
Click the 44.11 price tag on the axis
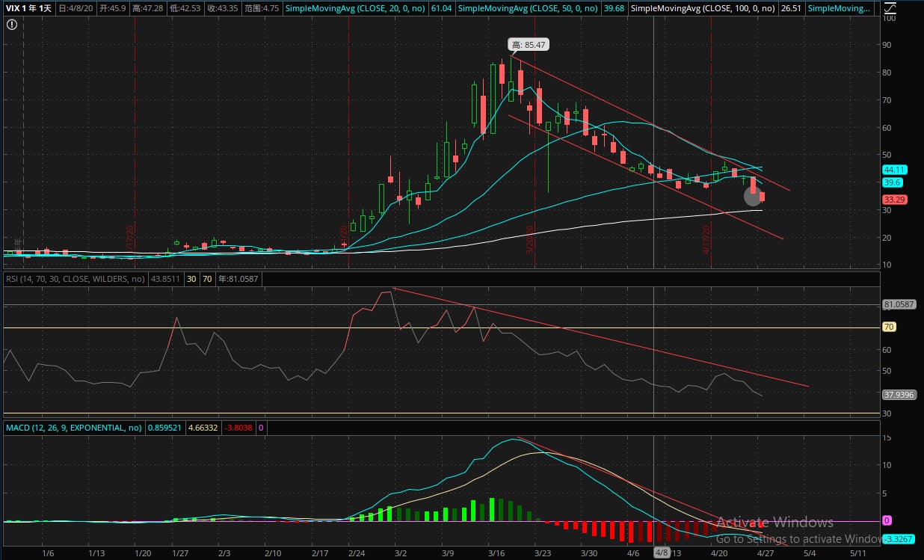pyautogui.click(x=894, y=170)
